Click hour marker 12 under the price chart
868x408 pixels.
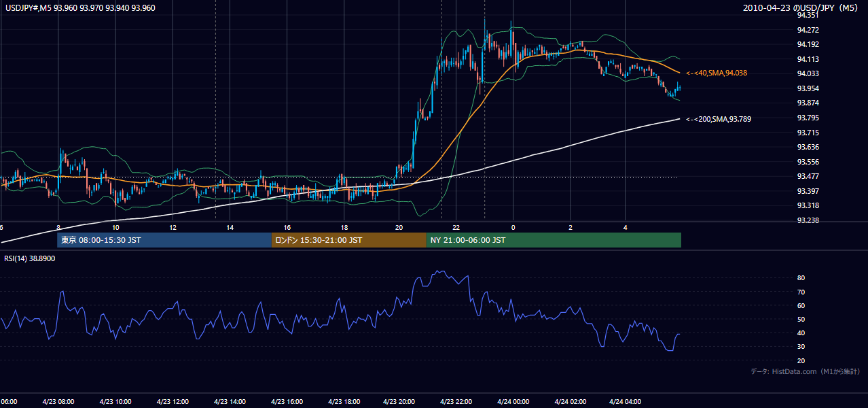tap(173, 227)
